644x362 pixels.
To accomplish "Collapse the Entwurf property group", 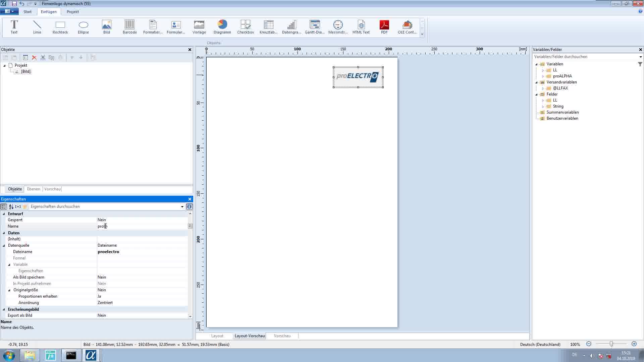I will click(x=4, y=214).
